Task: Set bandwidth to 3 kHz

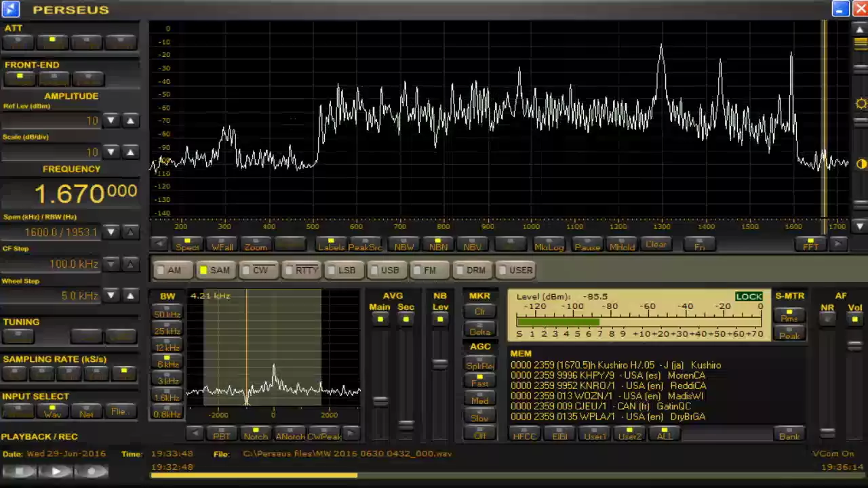Action: point(167,380)
